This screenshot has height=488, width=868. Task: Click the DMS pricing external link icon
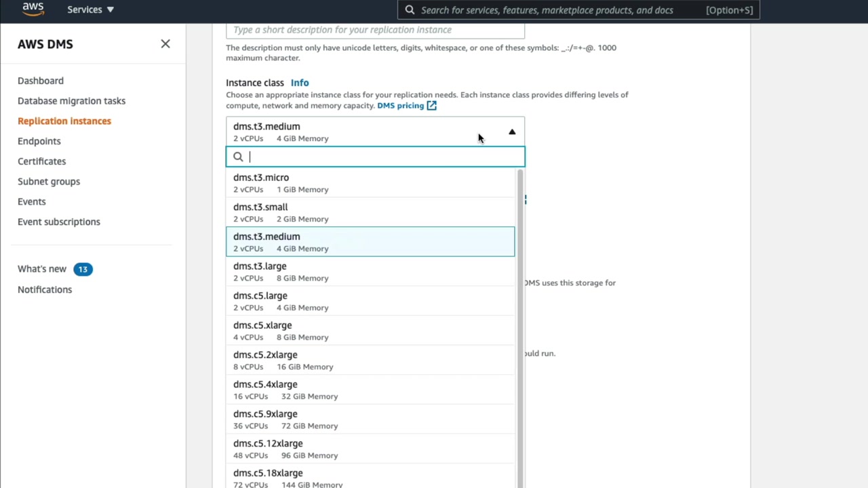click(432, 106)
